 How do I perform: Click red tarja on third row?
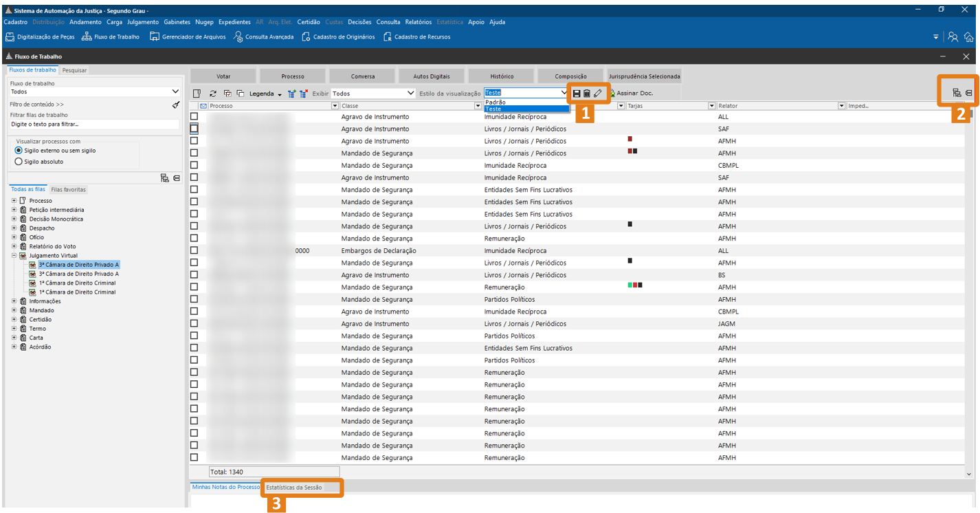coord(630,139)
